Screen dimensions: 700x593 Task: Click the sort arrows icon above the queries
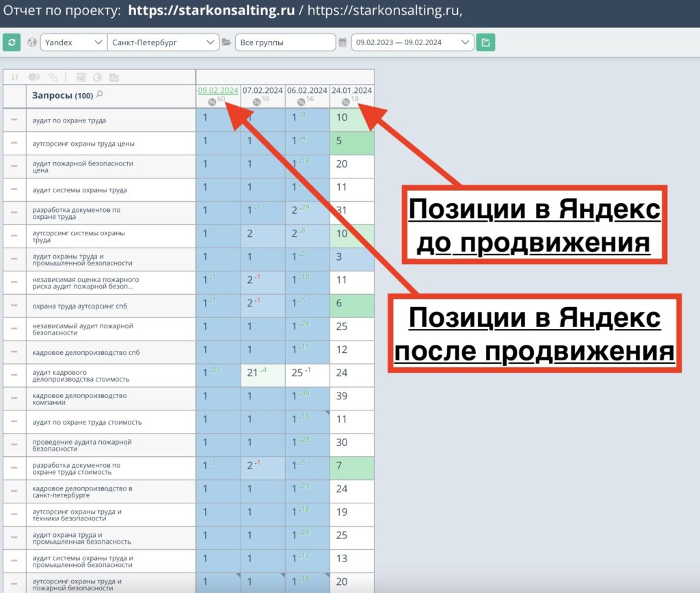click(x=15, y=77)
